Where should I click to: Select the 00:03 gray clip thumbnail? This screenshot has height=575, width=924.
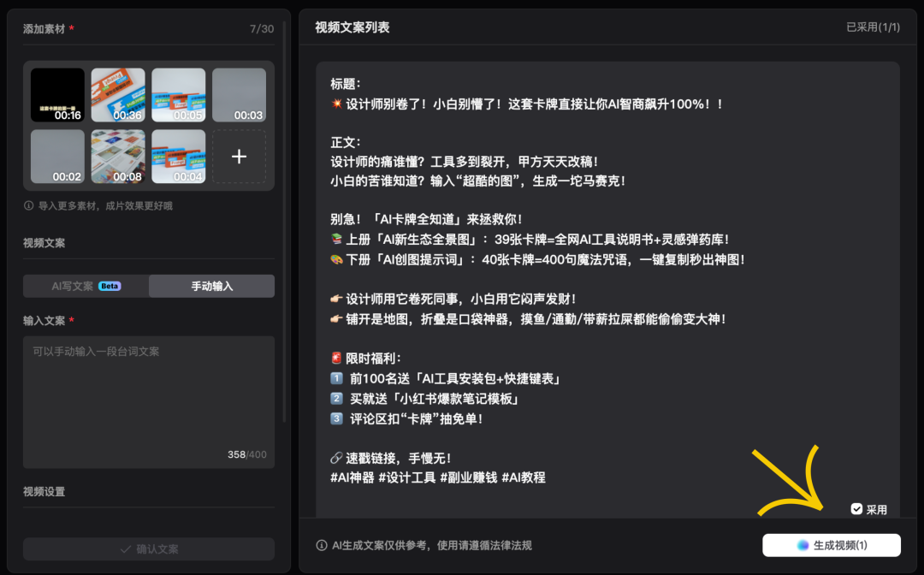click(x=239, y=95)
